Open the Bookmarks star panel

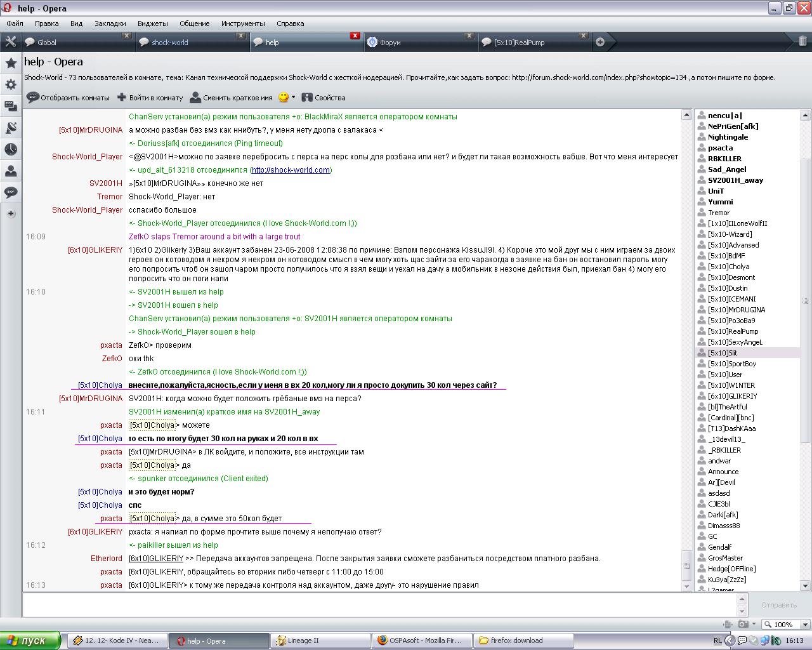tap(11, 63)
